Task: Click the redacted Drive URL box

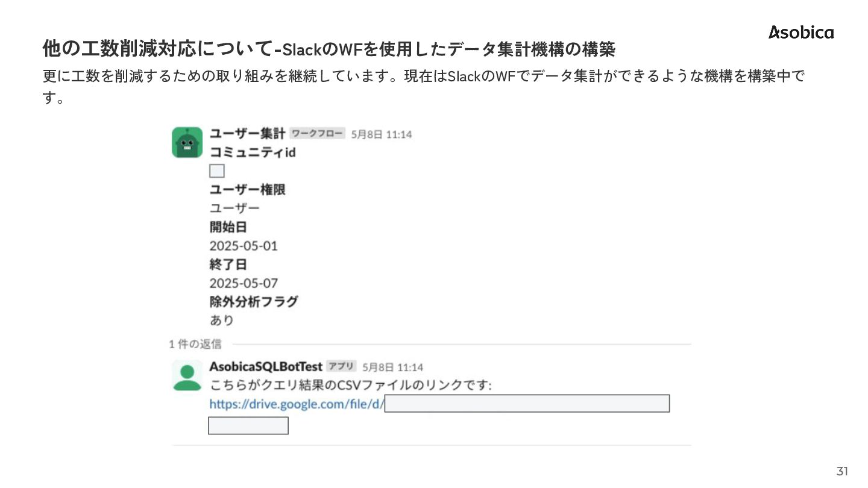Action: point(527,404)
